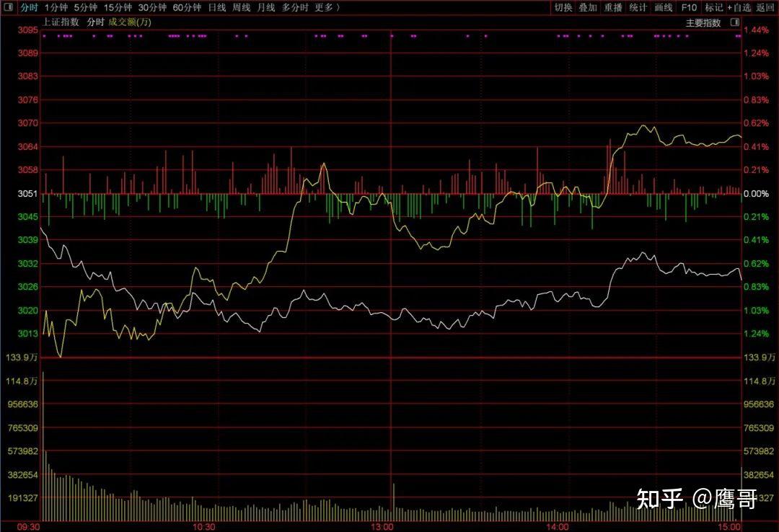
Task: Click the 114.8万 right volume axis label
Action: [x=759, y=381]
